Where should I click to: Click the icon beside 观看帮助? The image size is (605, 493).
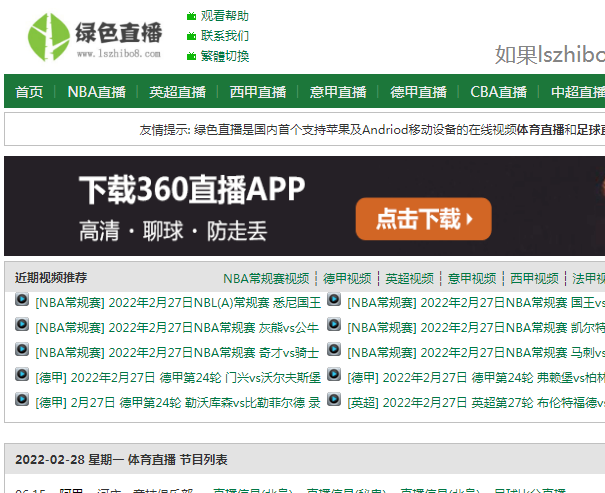[191, 16]
